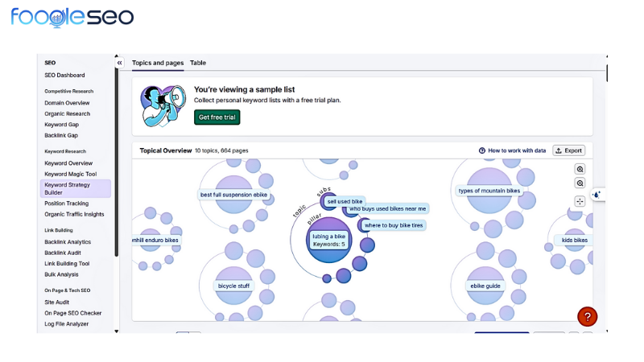
Task: Click the 'ebike guide' topic bubble
Action: pos(485,286)
